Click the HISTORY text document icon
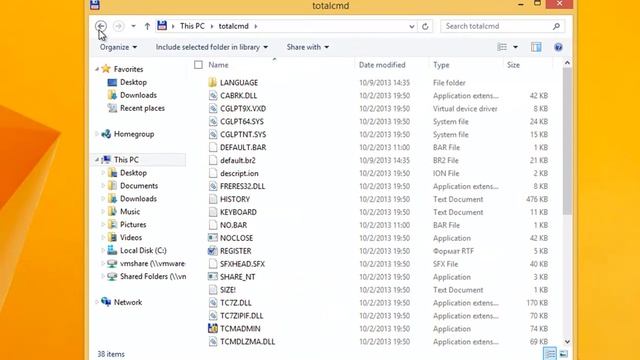Viewport: 640px width, 360px height. click(213, 199)
